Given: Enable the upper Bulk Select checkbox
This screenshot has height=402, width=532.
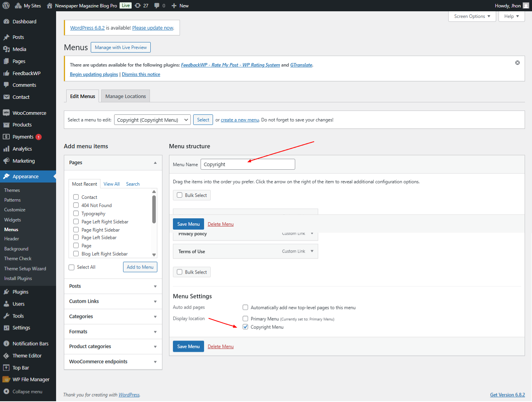Looking at the screenshot, I should pos(180,195).
